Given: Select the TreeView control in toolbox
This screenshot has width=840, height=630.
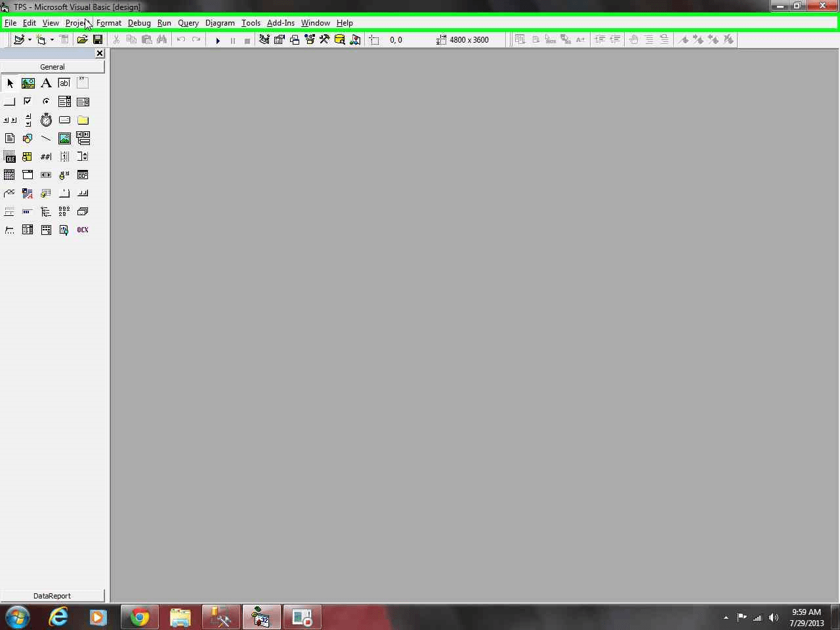Looking at the screenshot, I should pyautogui.click(x=46, y=211).
